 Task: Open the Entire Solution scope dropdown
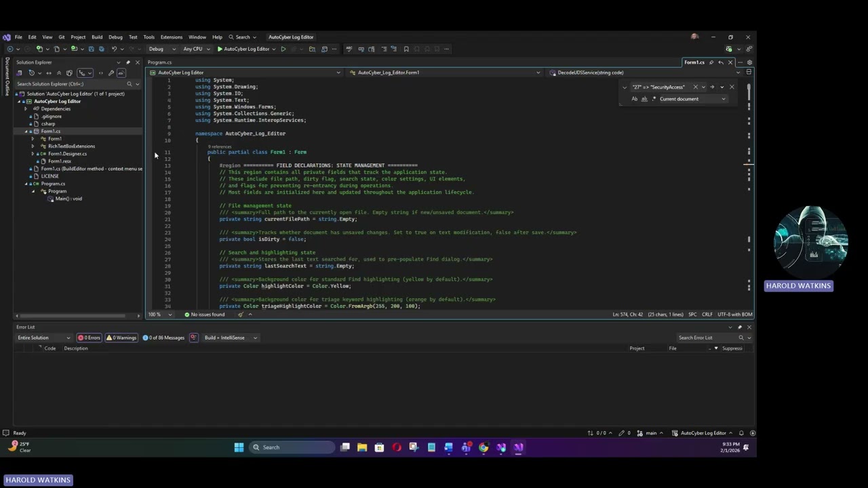tap(44, 338)
